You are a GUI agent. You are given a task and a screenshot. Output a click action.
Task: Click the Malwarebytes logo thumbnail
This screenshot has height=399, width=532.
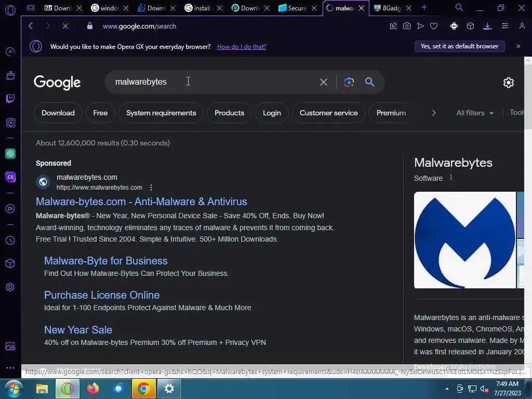(x=465, y=240)
